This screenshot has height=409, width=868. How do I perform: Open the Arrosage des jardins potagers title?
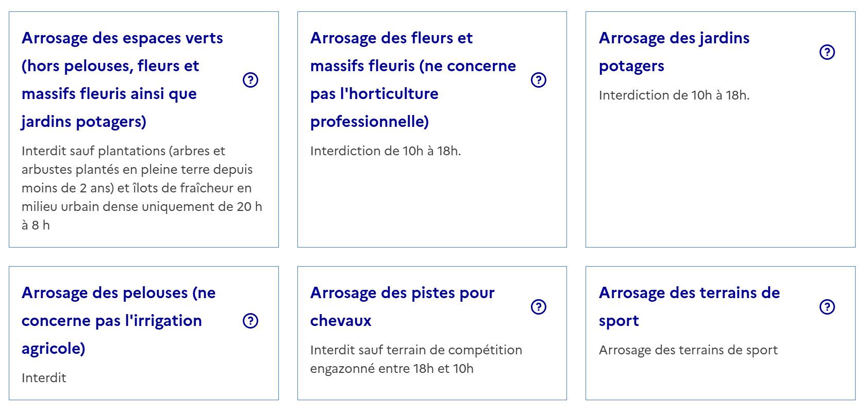click(674, 52)
